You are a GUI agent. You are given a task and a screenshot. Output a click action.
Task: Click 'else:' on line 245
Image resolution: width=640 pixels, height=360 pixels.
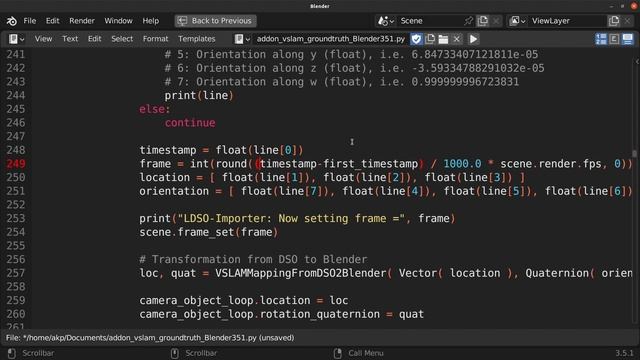[x=155, y=109]
